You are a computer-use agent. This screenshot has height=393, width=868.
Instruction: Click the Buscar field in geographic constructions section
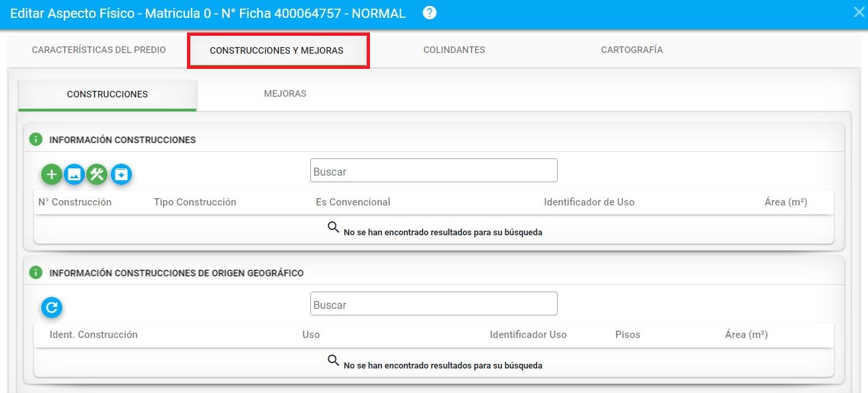434,304
